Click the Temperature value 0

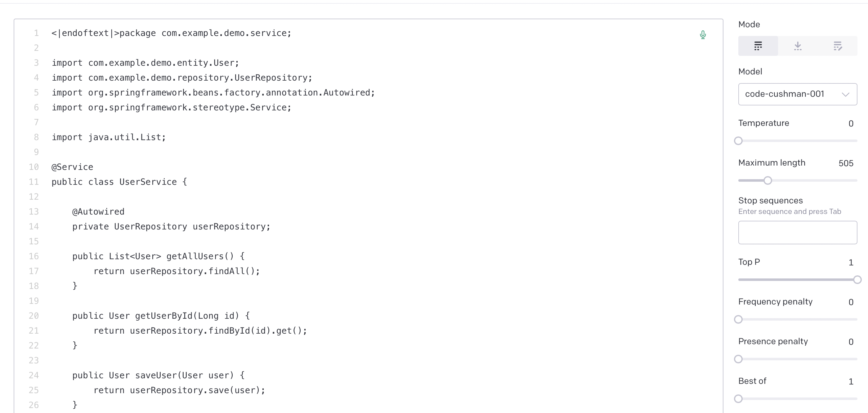coord(851,124)
